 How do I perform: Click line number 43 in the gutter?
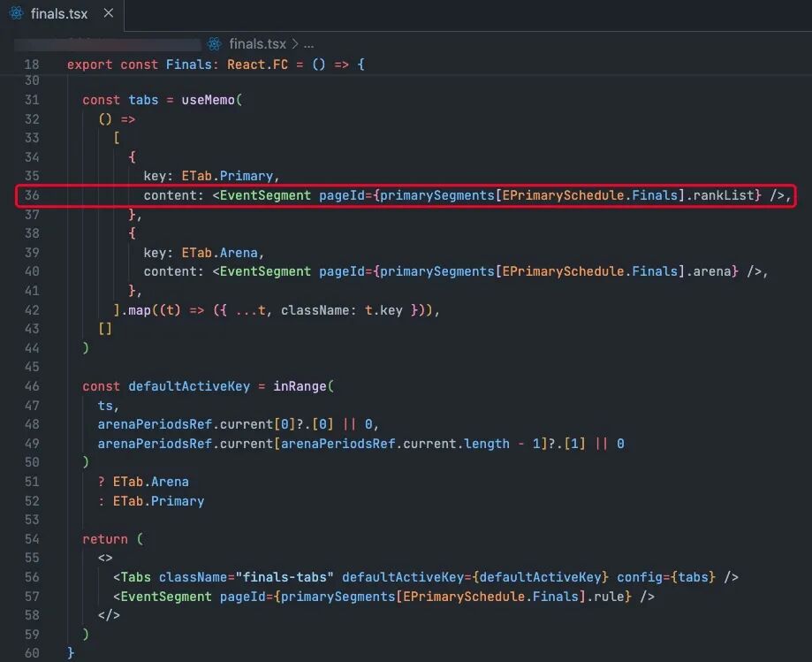pos(32,329)
